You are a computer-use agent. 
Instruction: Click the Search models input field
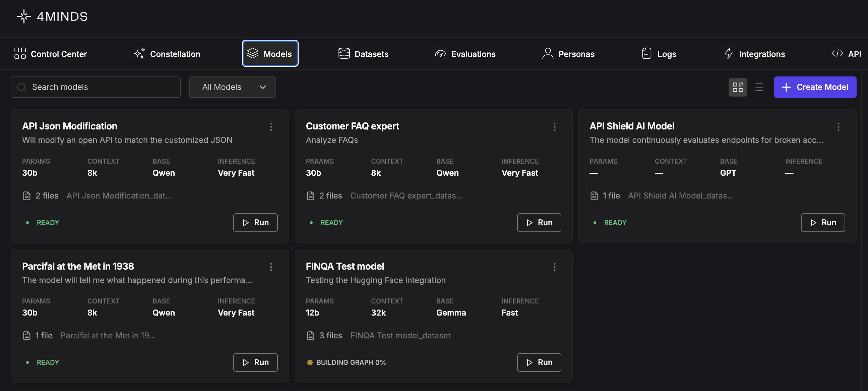[x=96, y=87]
